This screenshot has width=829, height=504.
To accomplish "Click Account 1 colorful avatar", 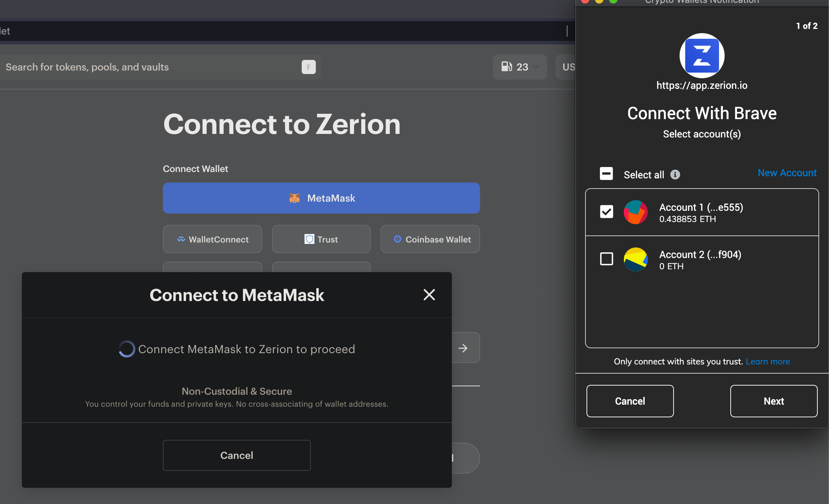I will (635, 212).
